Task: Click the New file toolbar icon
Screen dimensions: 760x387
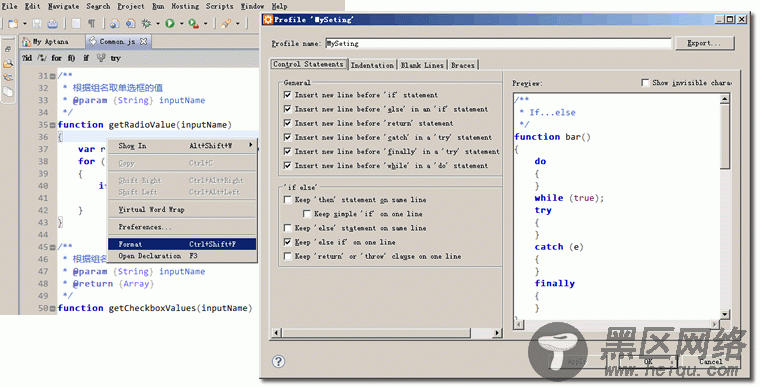Action: pyautogui.click(x=13, y=23)
